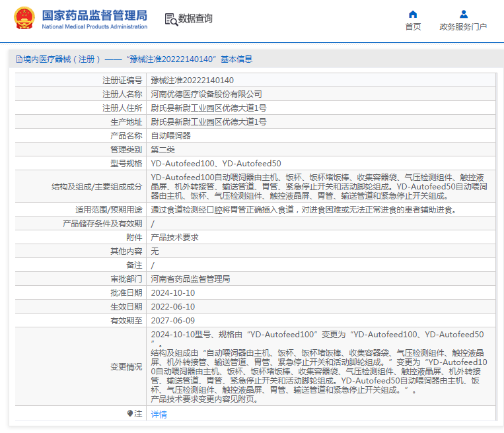
Task: Click the 注册证编号 row label
Action: pos(122,81)
